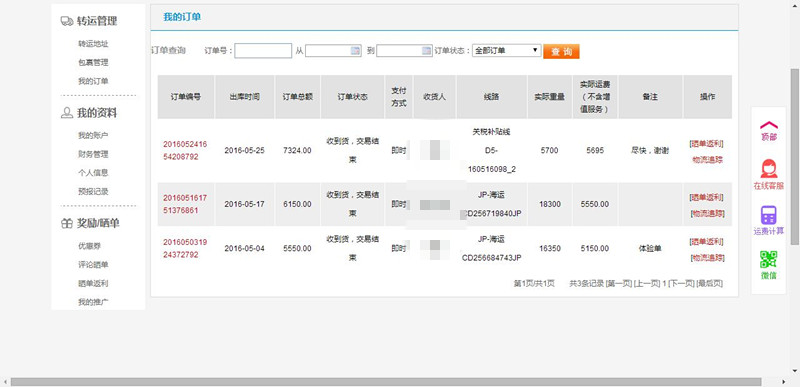Open 我的推广 in the sidebar
Viewport: 800px width, 387px height.
point(93,302)
